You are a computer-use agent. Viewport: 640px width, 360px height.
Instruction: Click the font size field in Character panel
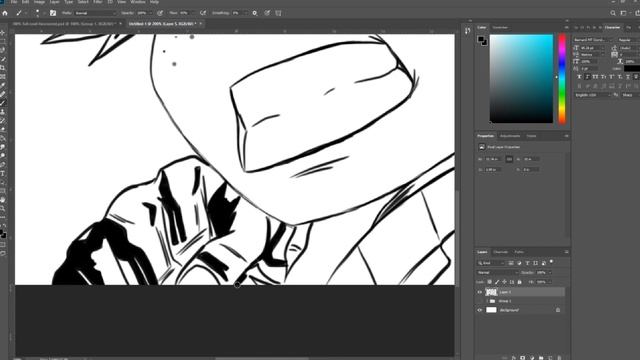591,48
